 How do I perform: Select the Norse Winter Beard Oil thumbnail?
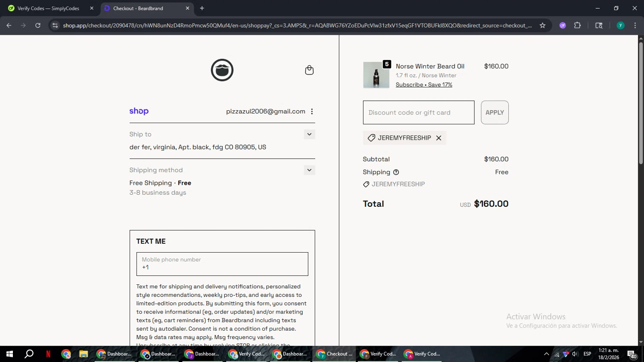pyautogui.click(x=376, y=75)
